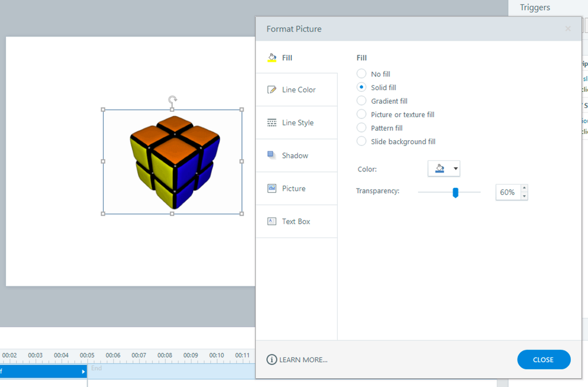The image size is (588, 387).
Task: Click the rotate handle above the cube picture
Action: pos(172,100)
